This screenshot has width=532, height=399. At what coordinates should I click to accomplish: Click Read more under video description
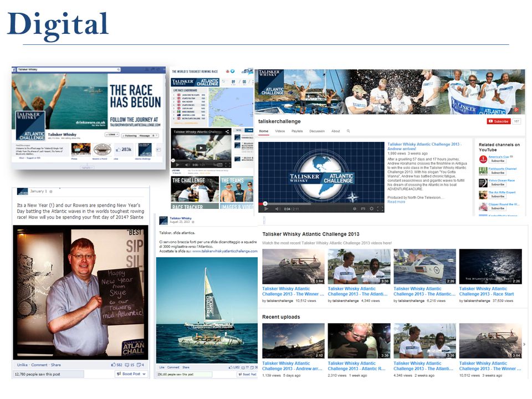396,202
